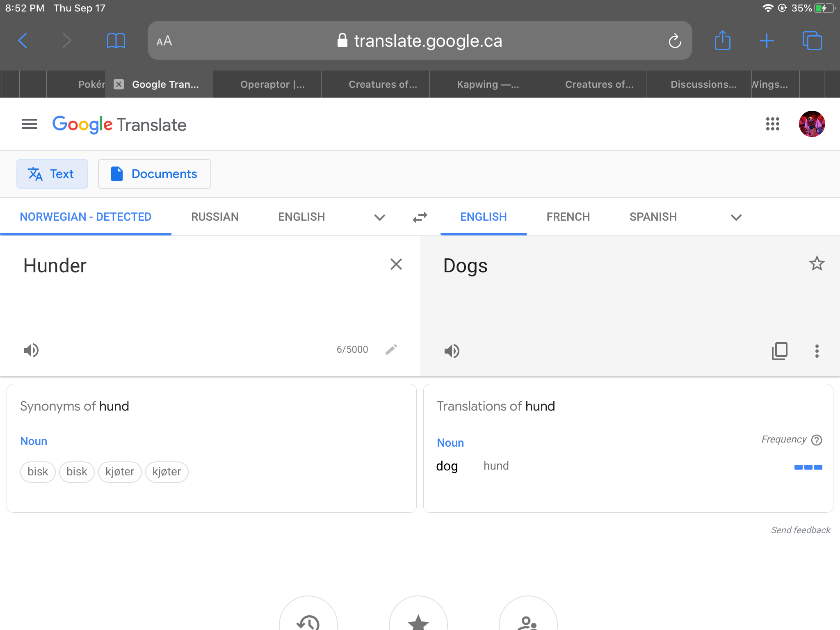Swap source and target languages
Screen dimensions: 840x630
coord(420,217)
